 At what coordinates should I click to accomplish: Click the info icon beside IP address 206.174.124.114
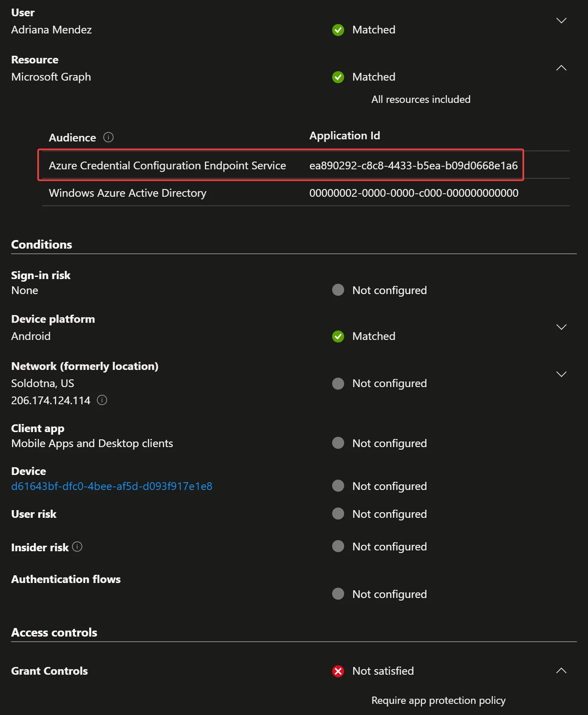coord(102,400)
